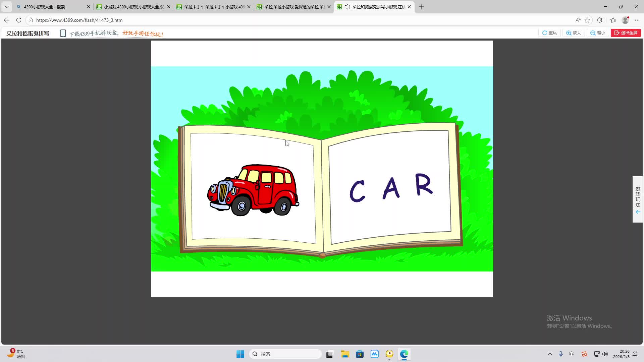This screenshot has width=644, height=362.
Task: Expand the 游戏玩法 side panel
Action: point(638,199)
